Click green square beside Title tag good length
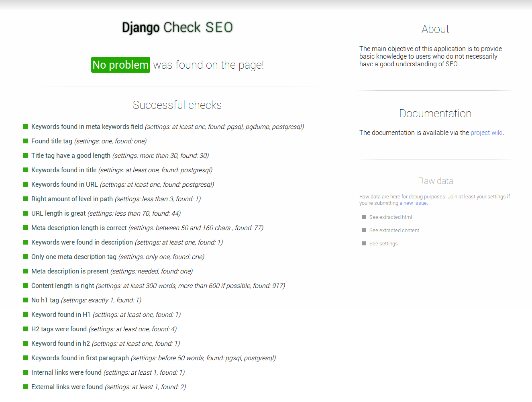This screenshot has height=402, width=532. [x=26, y=155]
